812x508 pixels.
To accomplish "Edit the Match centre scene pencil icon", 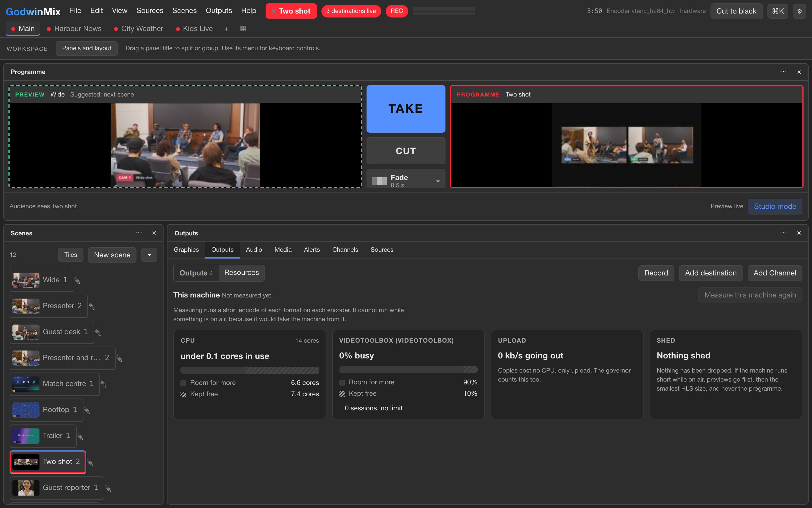I will [104, 384].
